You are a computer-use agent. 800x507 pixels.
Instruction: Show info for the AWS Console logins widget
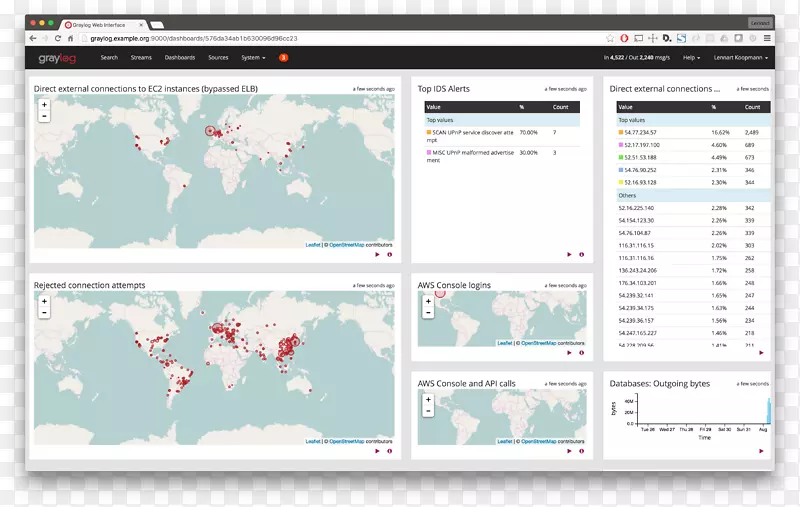pyautogui.click(x=581, y=352)
